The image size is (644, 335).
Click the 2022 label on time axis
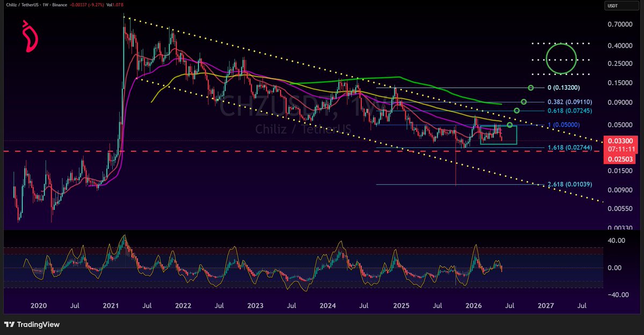[183, 306]
